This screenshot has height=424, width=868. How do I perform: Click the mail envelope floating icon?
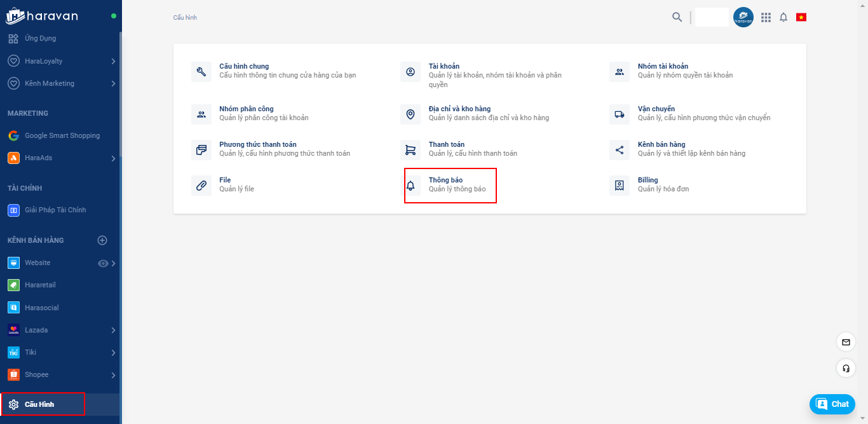846,342
